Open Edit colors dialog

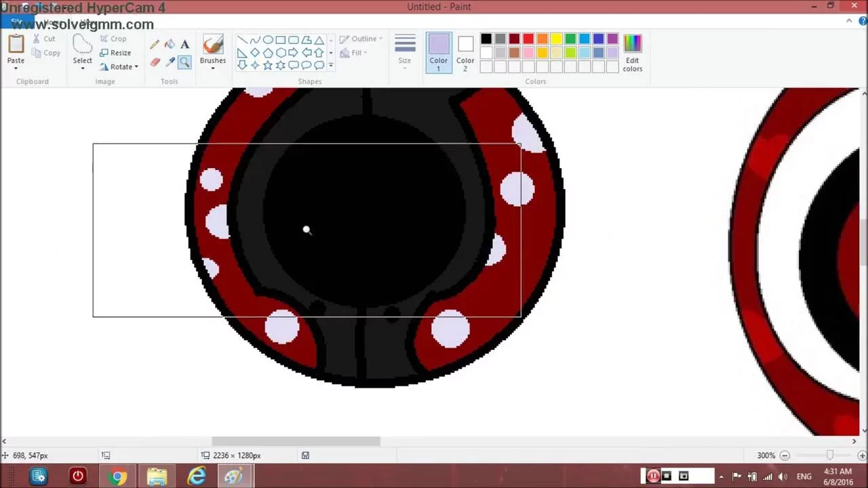[x=632, y=53]
